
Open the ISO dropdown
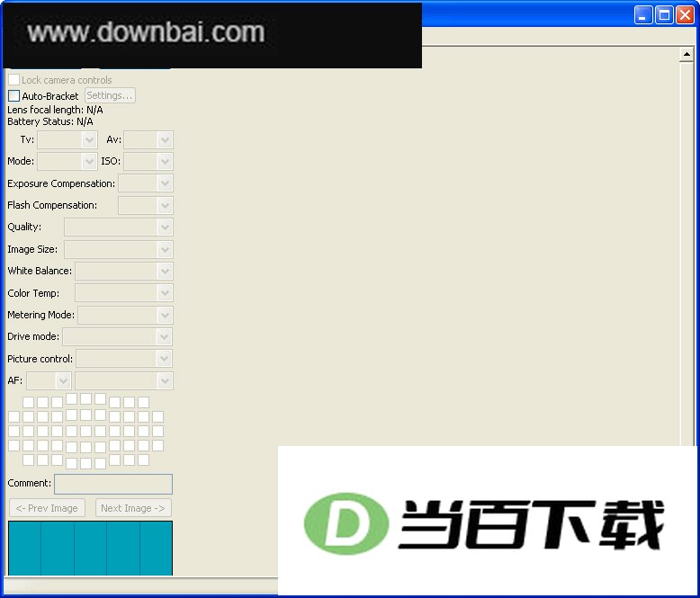click(x=148, y=161)
